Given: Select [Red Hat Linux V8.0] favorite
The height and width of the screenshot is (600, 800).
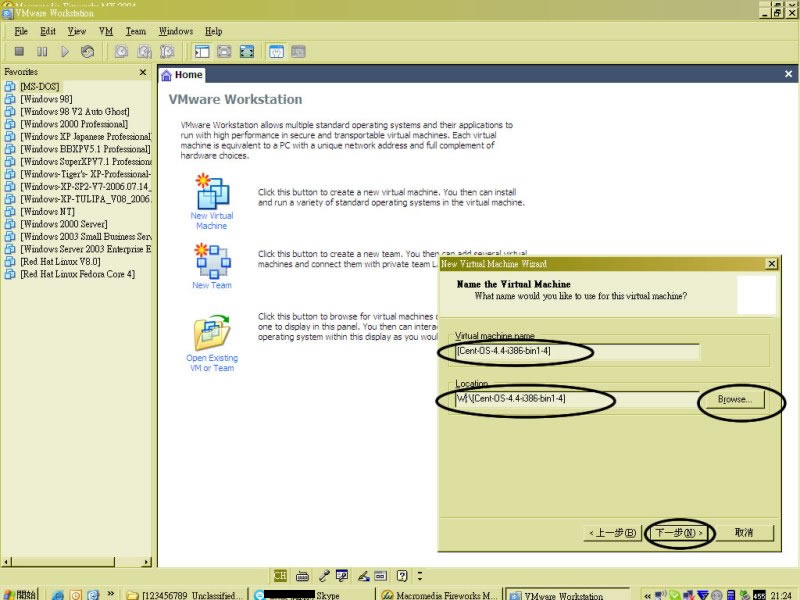Looking at the screenshot, I should click(x=60, y=262).
